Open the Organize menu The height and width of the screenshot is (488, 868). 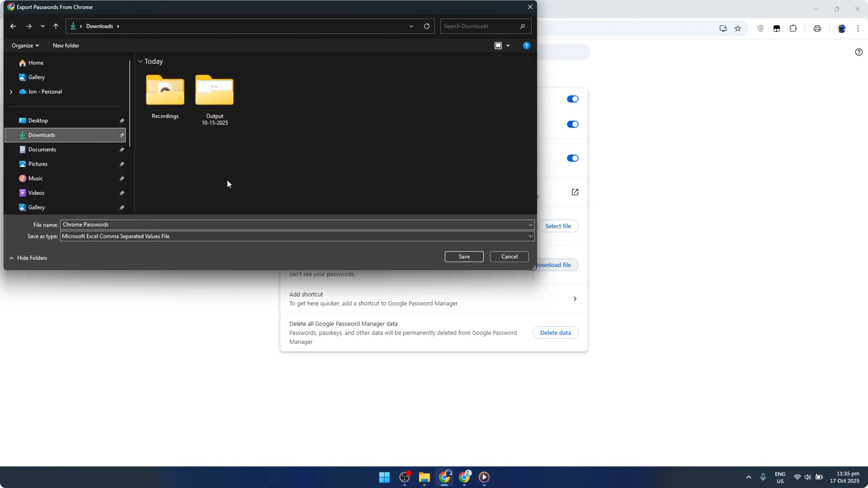click(x=25, y=45)
